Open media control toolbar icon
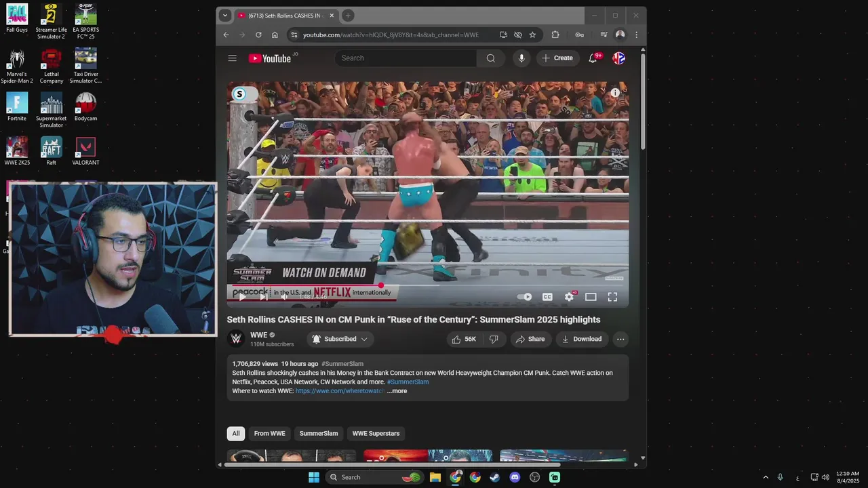The image size is (868, 488). (x=604, y=35)
